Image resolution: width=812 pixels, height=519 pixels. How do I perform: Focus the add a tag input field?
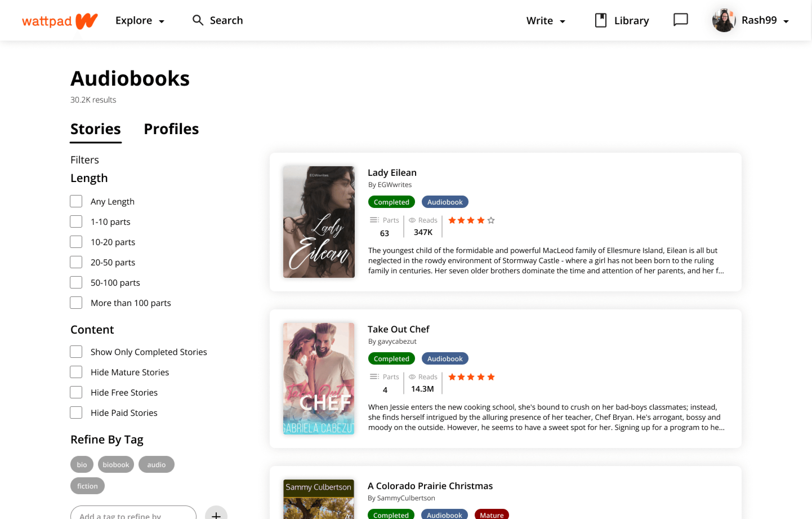[133, 514]
